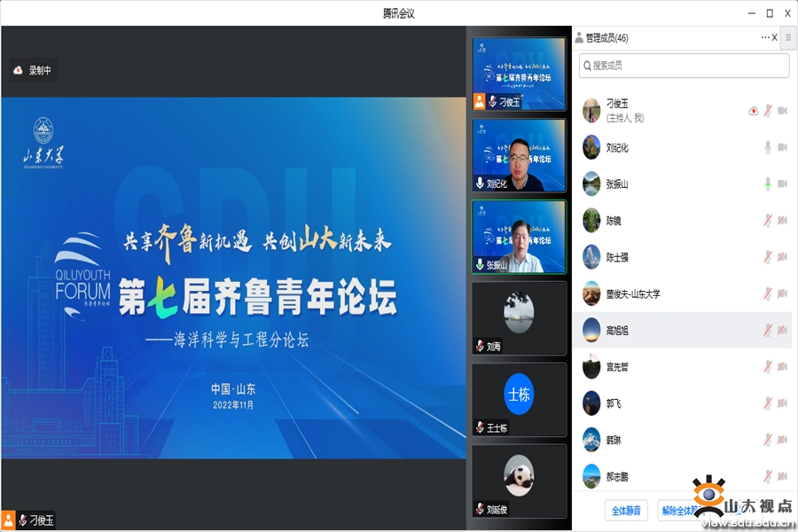The width and height of the screenshot is (798, 532).
Task: Click 郭飞's disabled camera icon
Action: [782, 403]
